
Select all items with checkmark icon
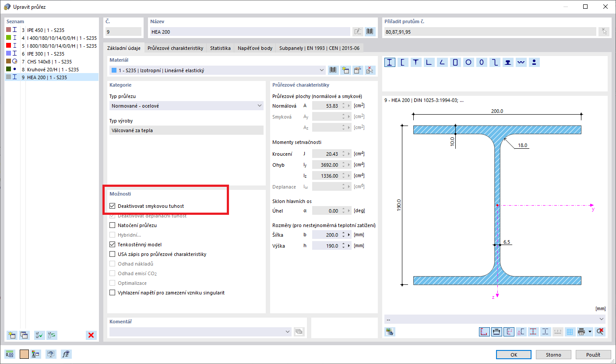39,335
